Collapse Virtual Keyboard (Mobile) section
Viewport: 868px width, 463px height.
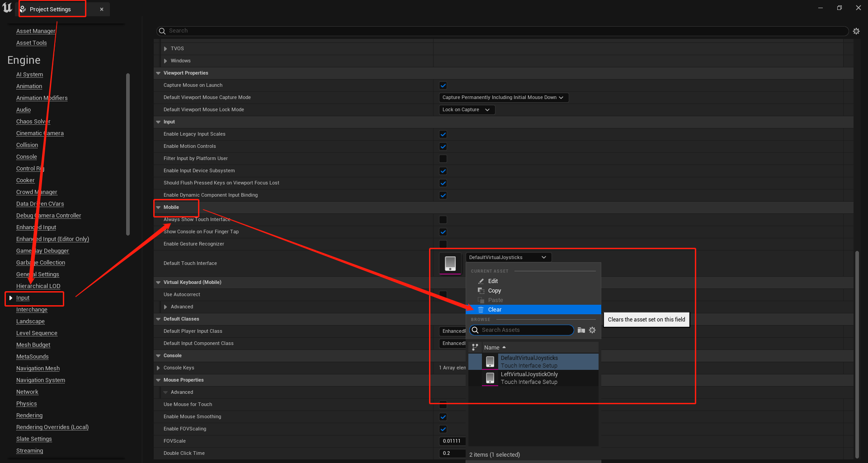158,282
